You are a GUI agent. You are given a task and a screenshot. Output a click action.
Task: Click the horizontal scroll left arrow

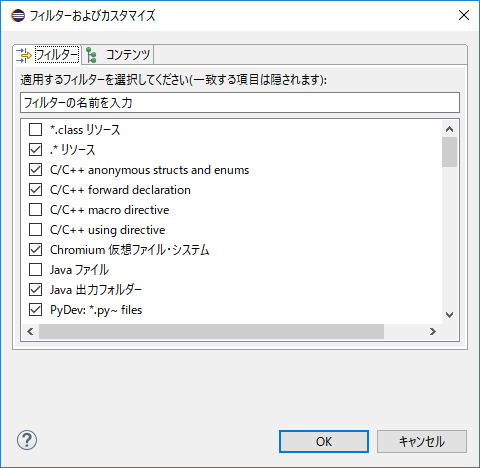(30, 331)
